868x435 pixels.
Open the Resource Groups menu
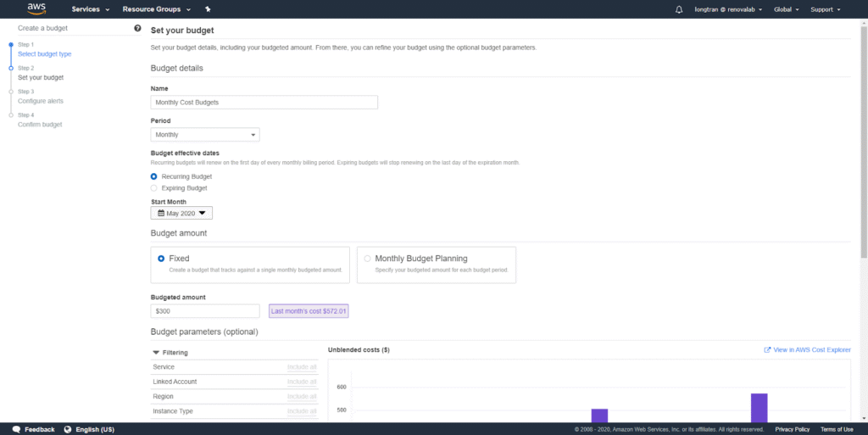(157, 9)
